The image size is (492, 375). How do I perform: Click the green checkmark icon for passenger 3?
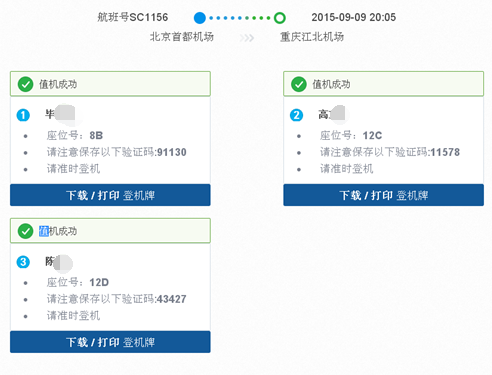(25, 231)
